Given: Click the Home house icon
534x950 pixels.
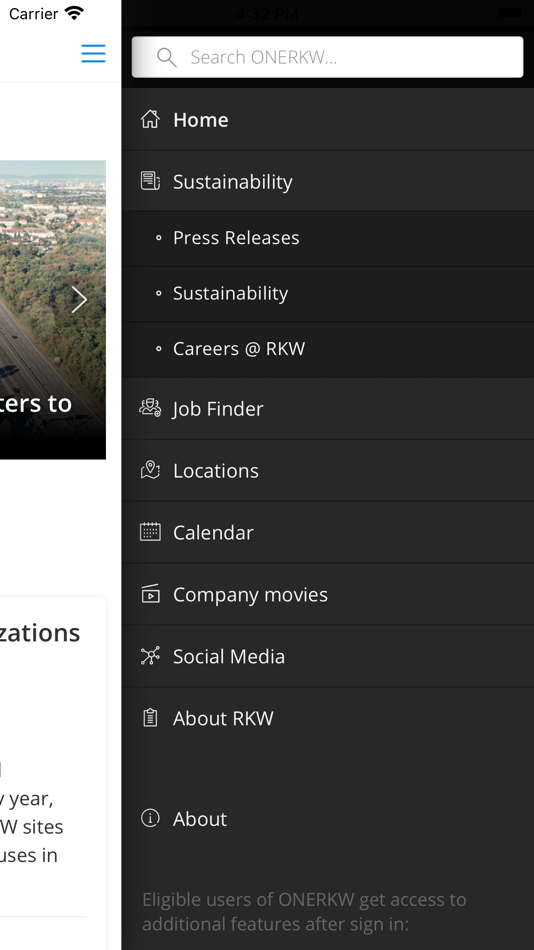Looking at the screenshot, I should coord(150,119).
